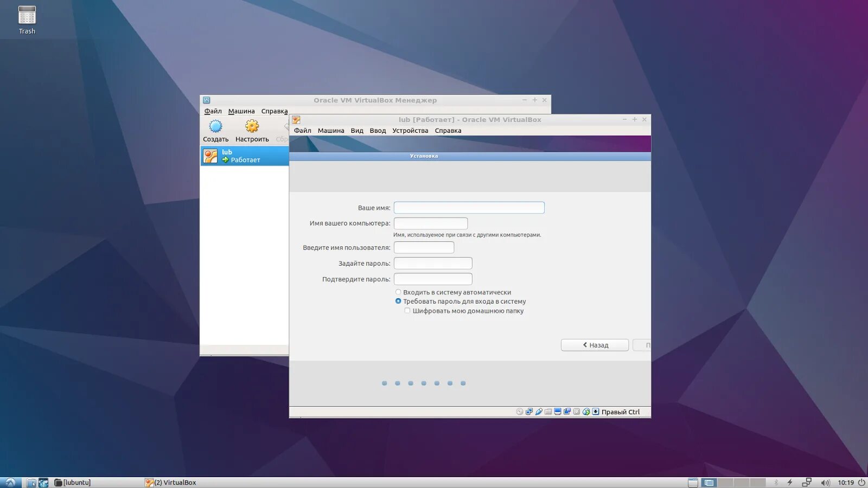Open the Lubuntu start menu
The image size is (868, 488).
point(10,483)
